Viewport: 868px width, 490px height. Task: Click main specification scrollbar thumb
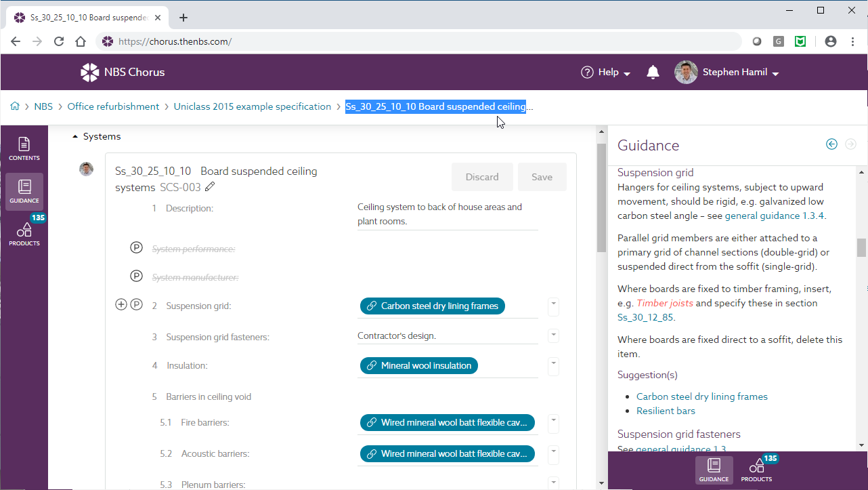tap(601, 197)
